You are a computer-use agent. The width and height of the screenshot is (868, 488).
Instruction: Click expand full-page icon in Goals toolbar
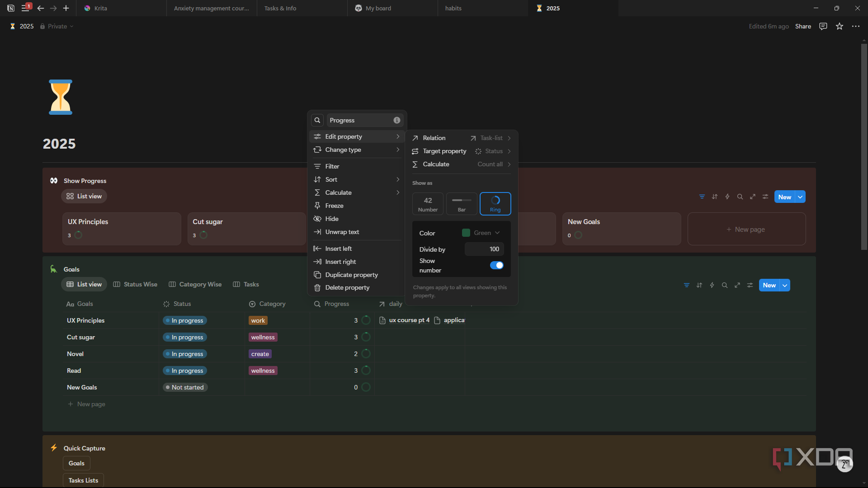click(737, 285)
